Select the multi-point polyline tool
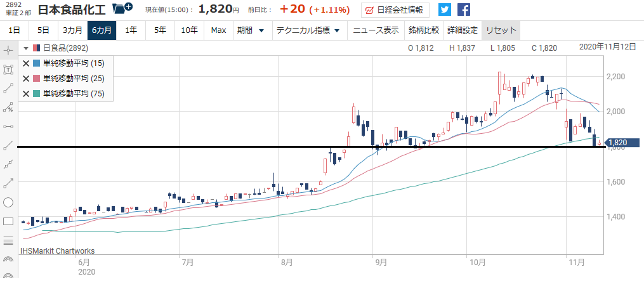This screenshot has height=293, width=644. (8, 164)
